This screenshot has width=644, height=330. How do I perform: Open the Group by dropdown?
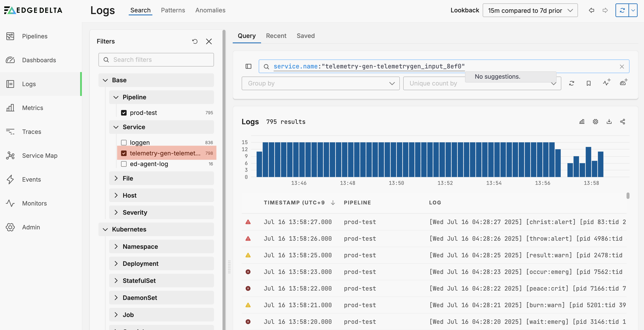(321, 83)
